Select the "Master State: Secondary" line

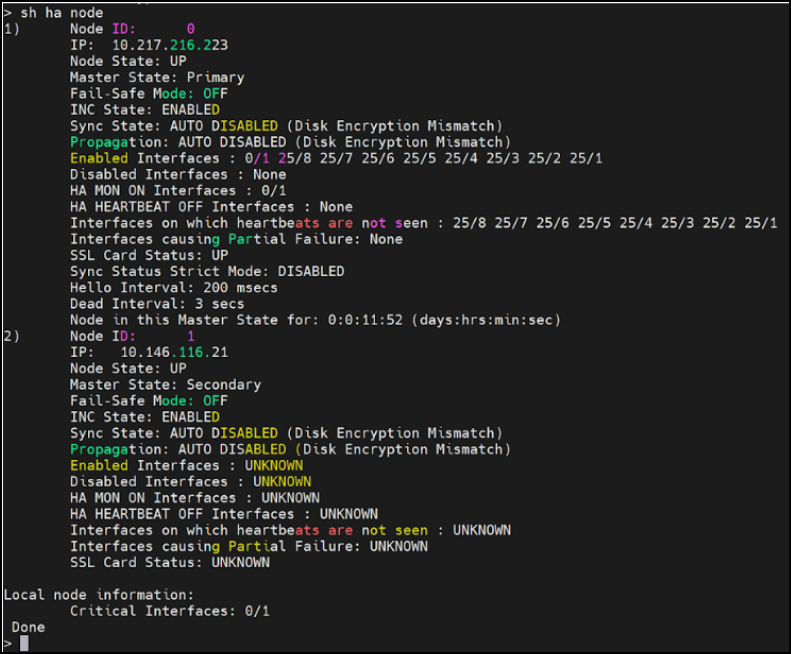pyautogui.click(x=165, y=384)
